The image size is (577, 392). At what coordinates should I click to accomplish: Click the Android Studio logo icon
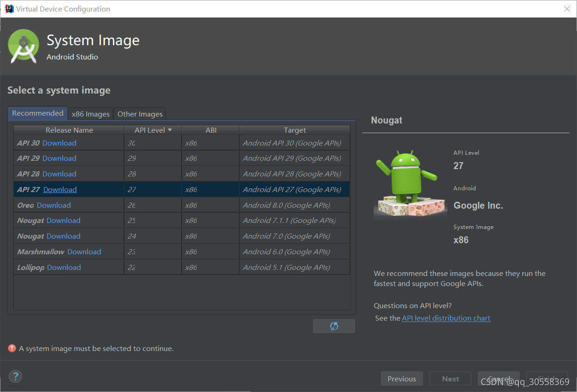click(x=24, y=46)
